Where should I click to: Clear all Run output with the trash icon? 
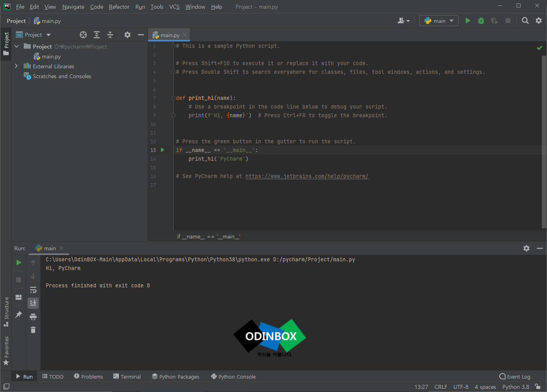(x=33, y=330)
